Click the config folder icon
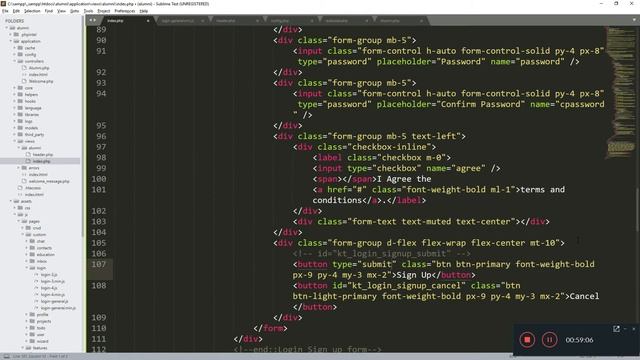Viewport: 640px width, 360px height. click(x=20, y=54)
